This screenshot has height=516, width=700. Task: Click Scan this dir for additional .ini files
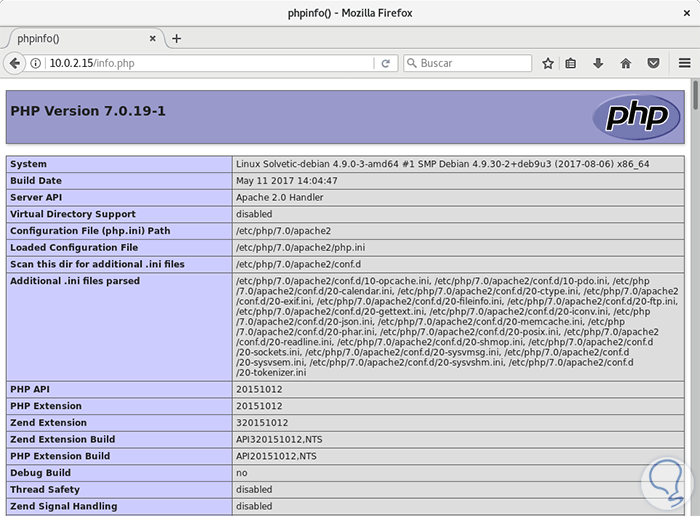(97, 264)
